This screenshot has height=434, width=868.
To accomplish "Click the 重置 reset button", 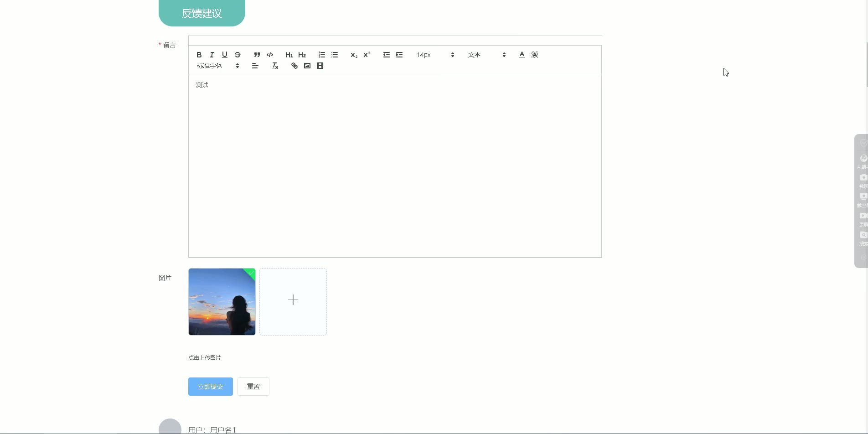I will 253,387.
